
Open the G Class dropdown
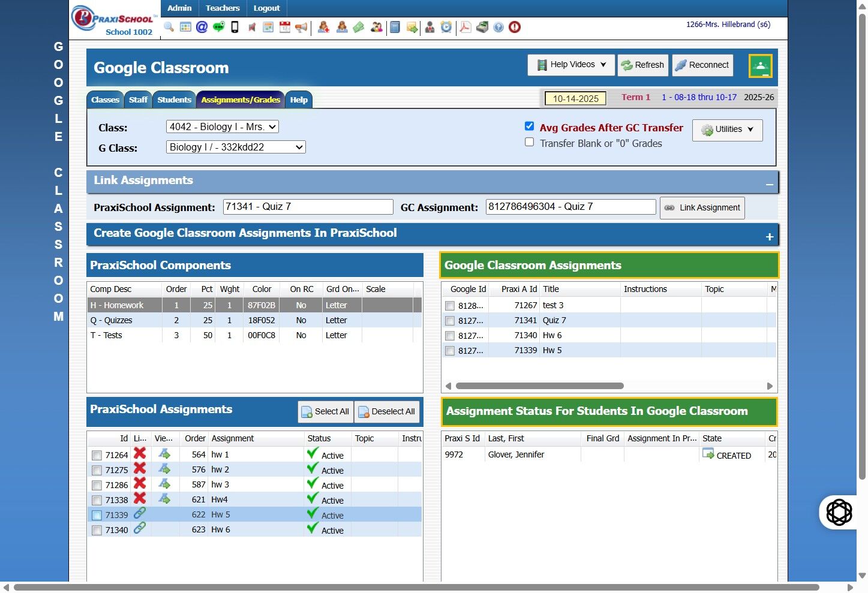click(x=236, y=147)
